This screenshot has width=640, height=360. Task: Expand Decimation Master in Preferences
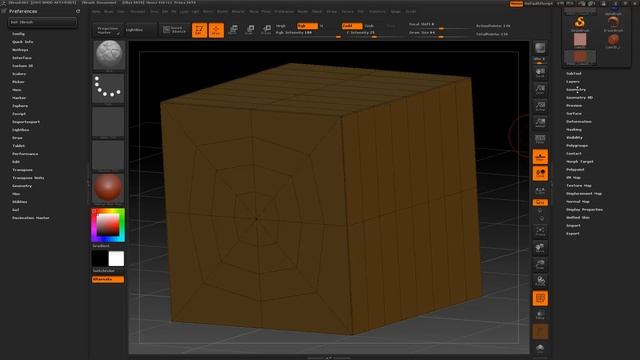coord(31,218)
